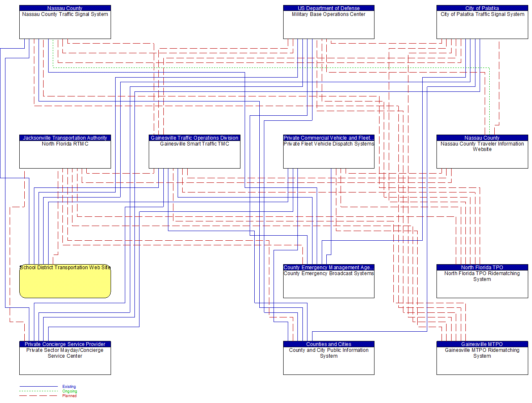Screen dimensions: 532x403
Task: Click Jacksonville Transportation Authority header
Action: (65, 138)
